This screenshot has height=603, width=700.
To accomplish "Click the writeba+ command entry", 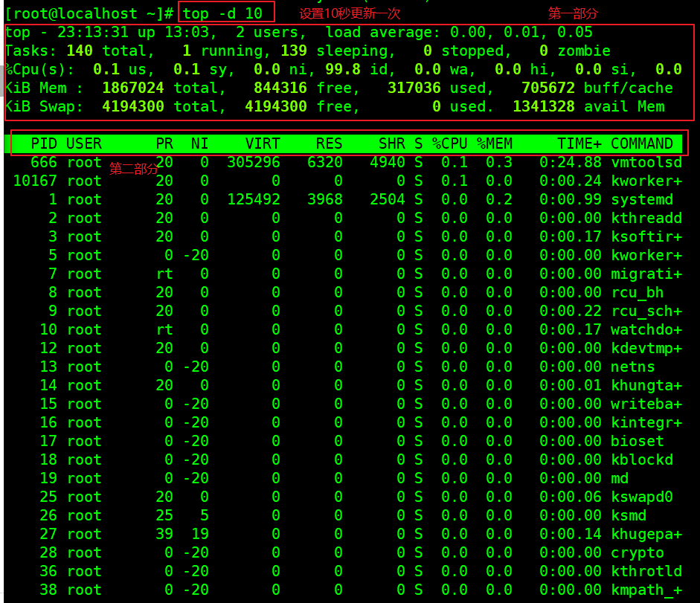I will click(646, 404).
